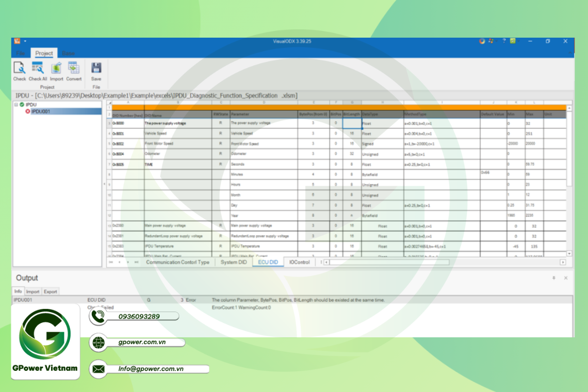Open the quick access toolbar dropdown arrow

tap(25, 41)
